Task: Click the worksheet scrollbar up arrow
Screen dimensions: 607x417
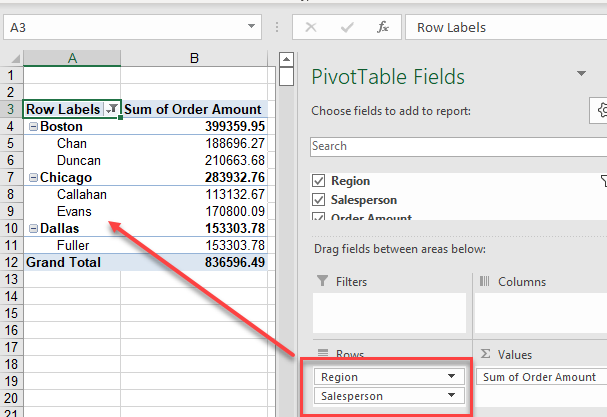Action: [x=286, y=60]
